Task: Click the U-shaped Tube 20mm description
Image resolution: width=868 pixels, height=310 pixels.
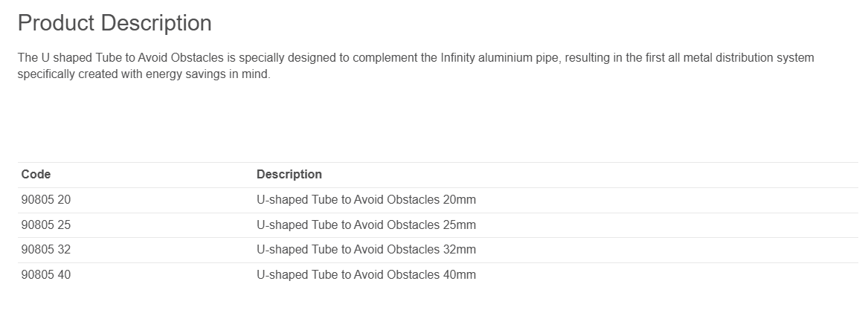Action: pyautogui.click(x=366, y=199)
